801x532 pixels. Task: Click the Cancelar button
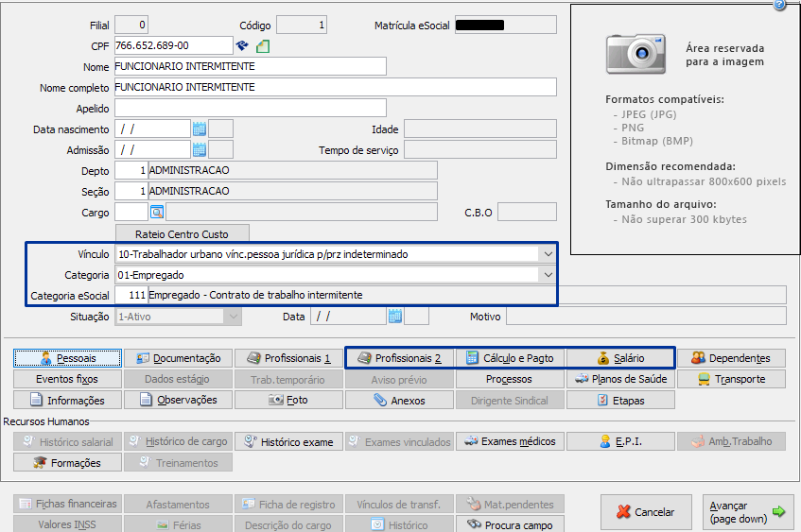(x=646, y=511)
